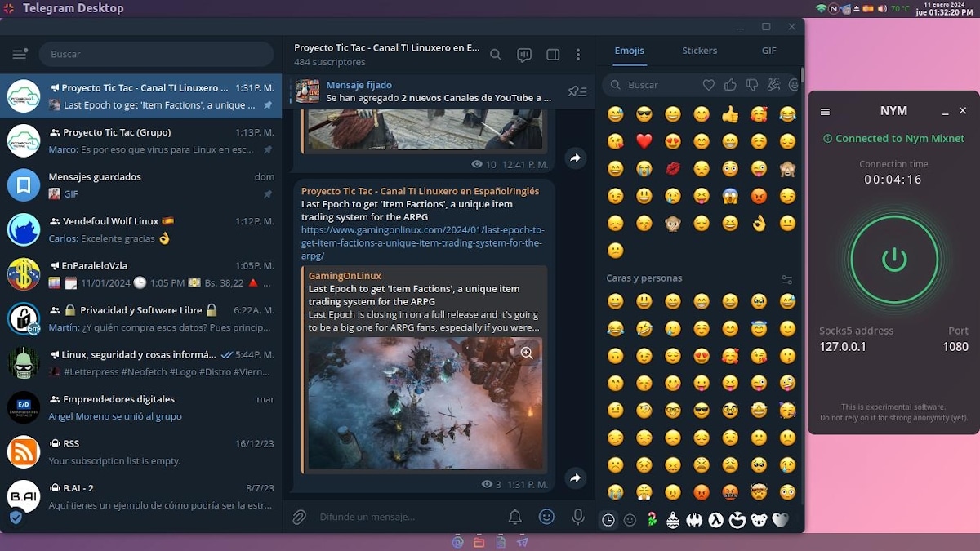
Task: Select the thumbs-up emoji category filter
Action: pyautogui.click(x=730, y=85)
